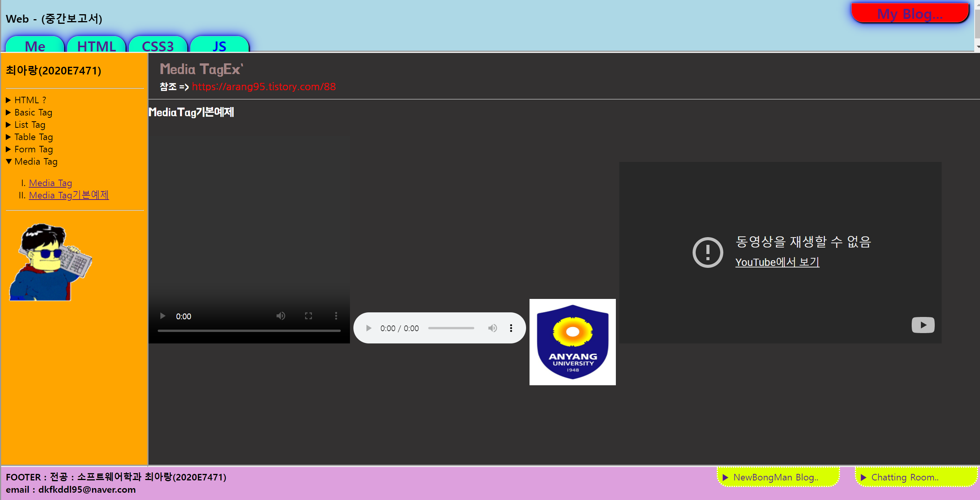Switch to the CSS3 tab
This screenshot has height=500, width=980.
158,46
